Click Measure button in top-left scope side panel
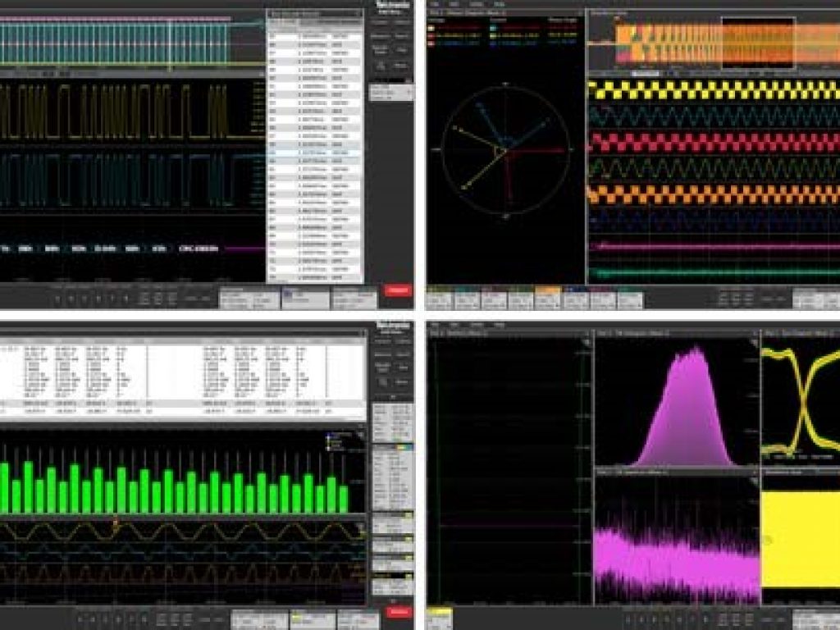The width and height of the screenshot is (840, 630). pos(380,36)
